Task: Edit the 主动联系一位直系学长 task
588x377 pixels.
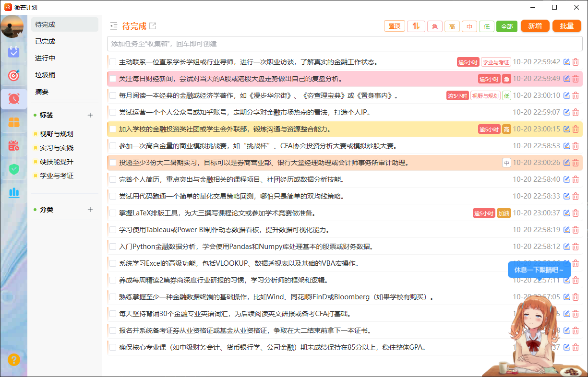Action: click(567, 62)
